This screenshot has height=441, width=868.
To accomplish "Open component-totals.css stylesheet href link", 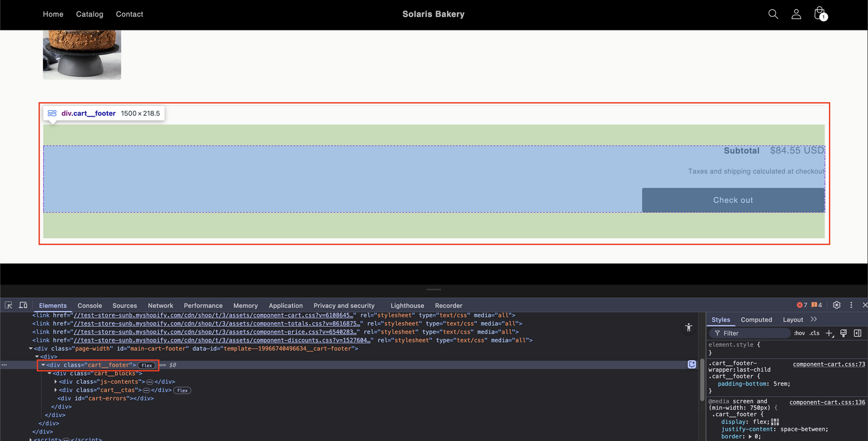I will point(217,324).
